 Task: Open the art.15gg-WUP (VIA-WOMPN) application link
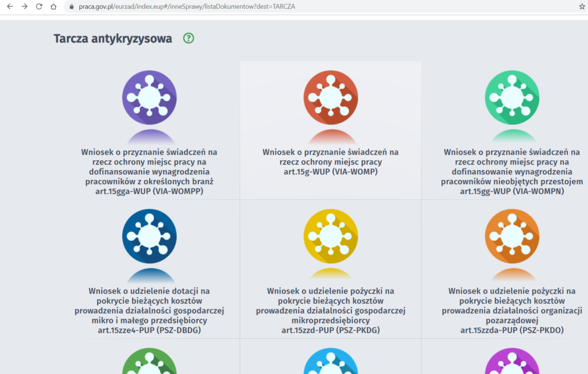512,171
